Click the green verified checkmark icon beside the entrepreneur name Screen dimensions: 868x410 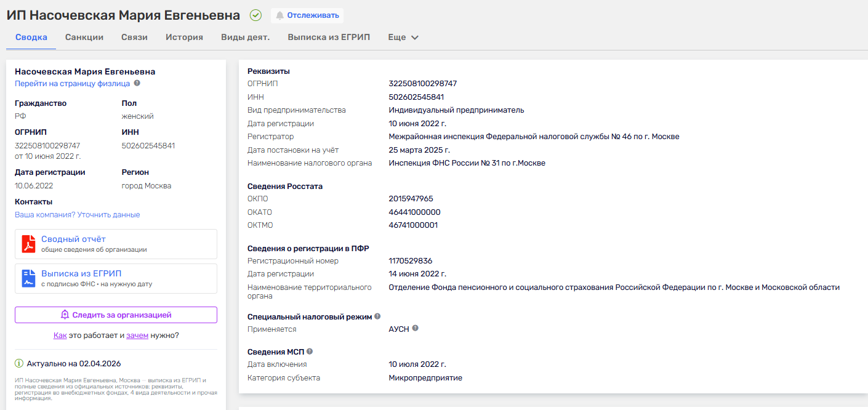click(255, 14)
